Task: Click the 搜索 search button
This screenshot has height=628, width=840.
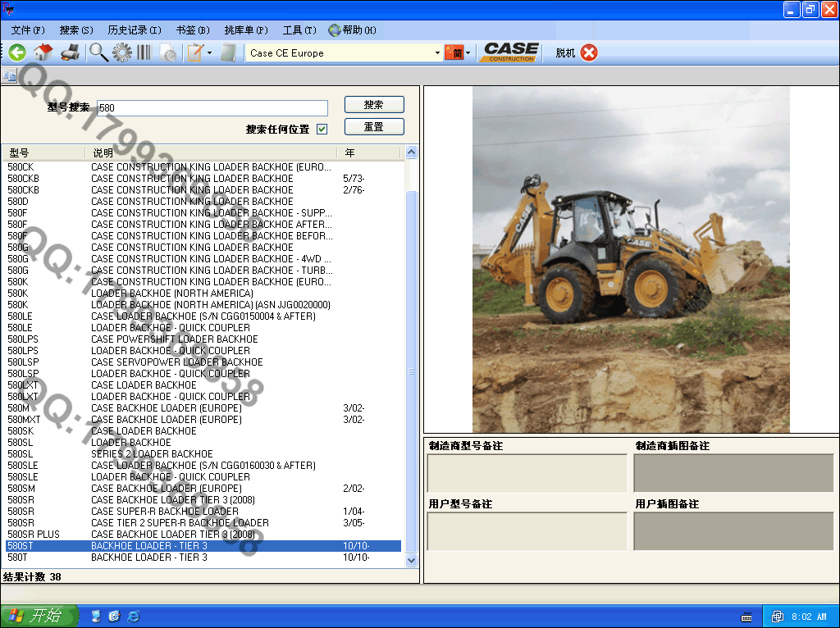Action: click(374, 105)
